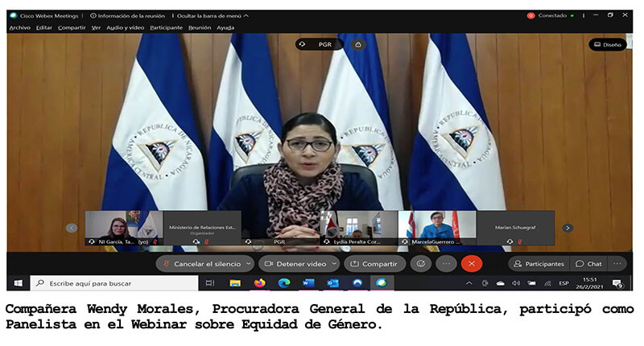
Task: Click muted mic icon on NI García thumbnail
Action: click(x=155, y=242)
